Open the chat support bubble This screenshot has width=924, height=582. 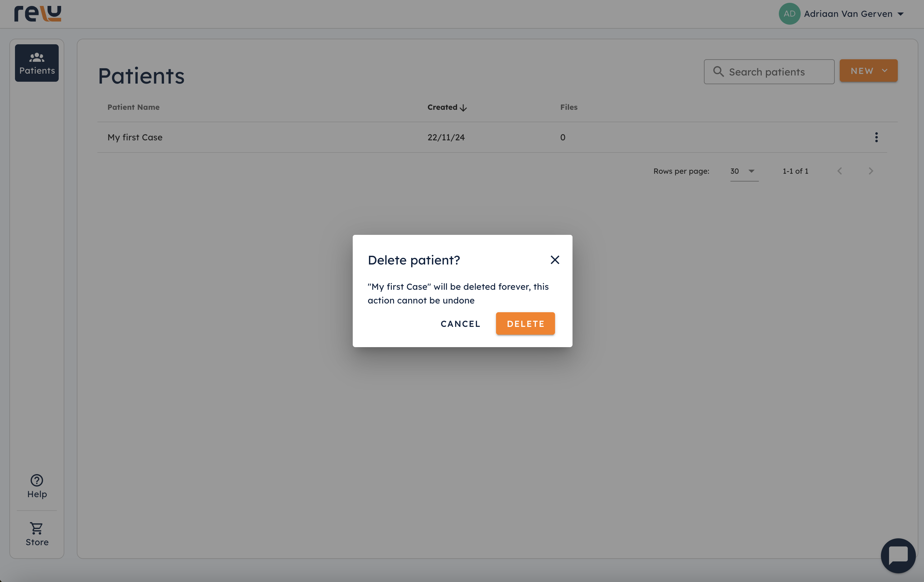pos(898,555)
